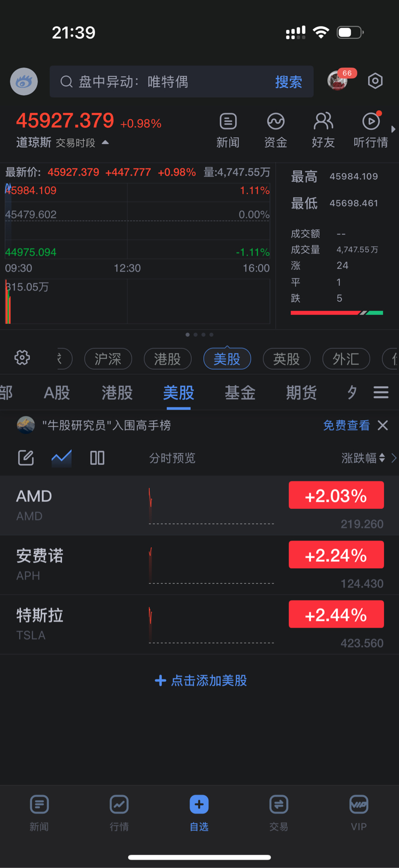Switch to the 期货 tab

[301, 392]
